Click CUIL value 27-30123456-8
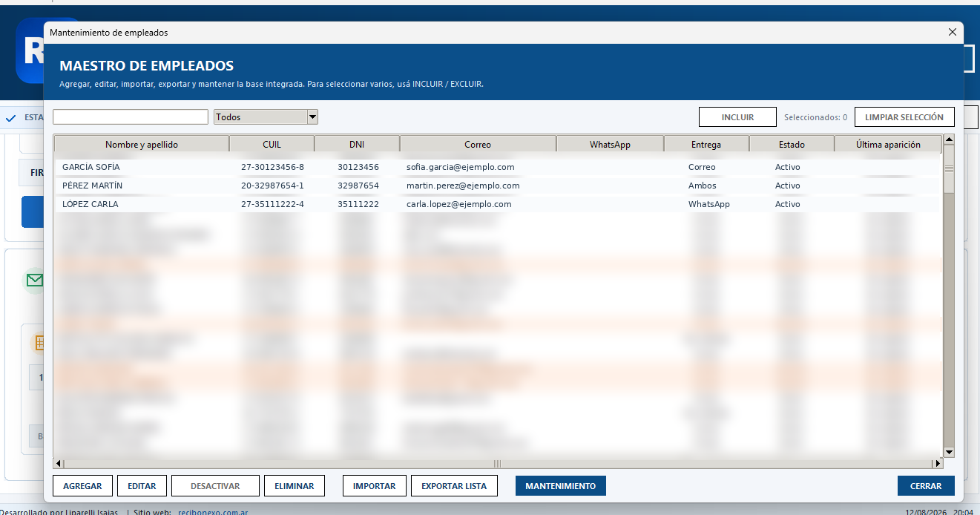980x515 pixels. pos(272,167)
